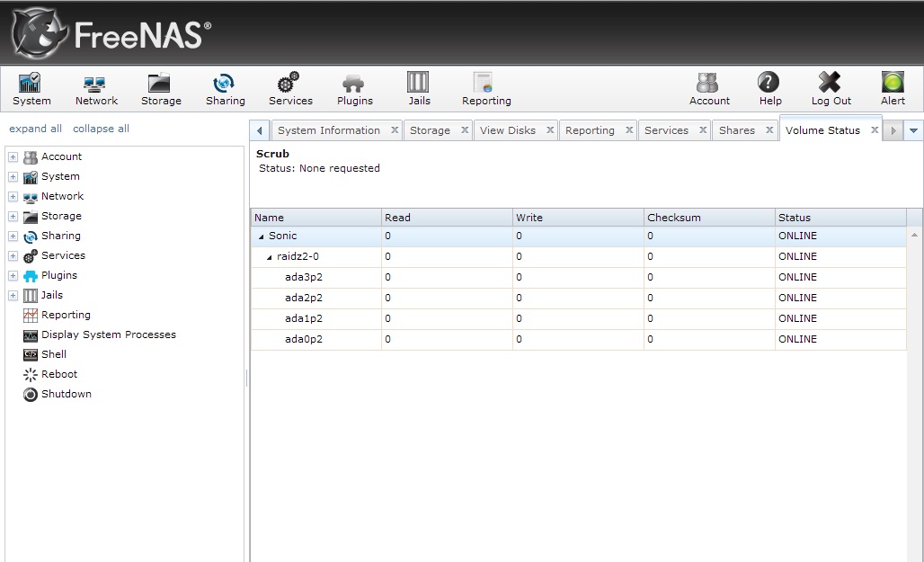Close the Volume Status tab

tap(875, 129)
